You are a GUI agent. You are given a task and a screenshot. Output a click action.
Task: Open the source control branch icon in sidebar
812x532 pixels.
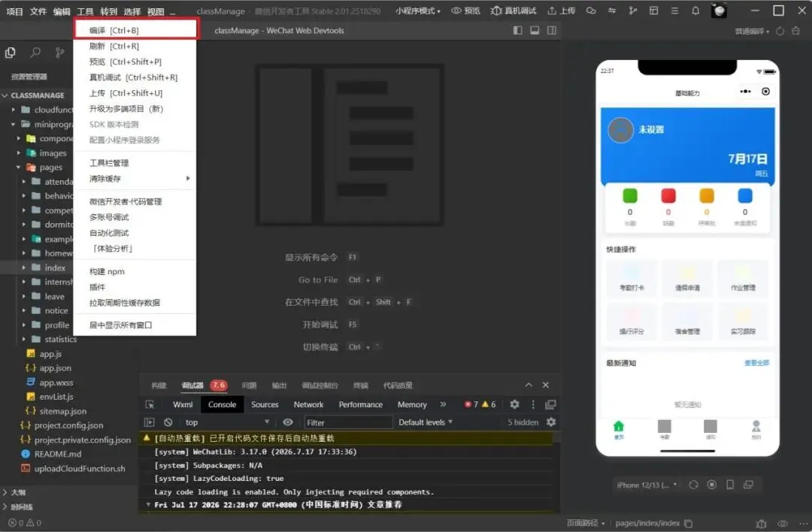60,53
